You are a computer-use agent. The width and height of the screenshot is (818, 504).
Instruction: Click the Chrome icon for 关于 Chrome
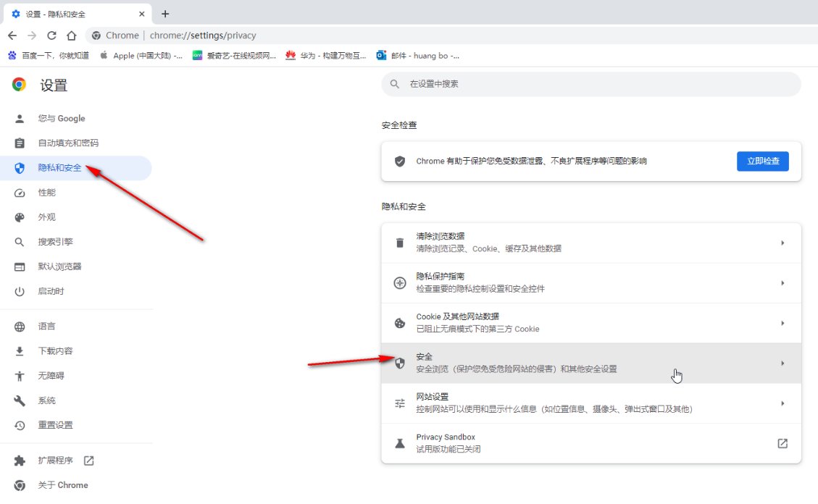pyautogui.click(x=20, y=485)
